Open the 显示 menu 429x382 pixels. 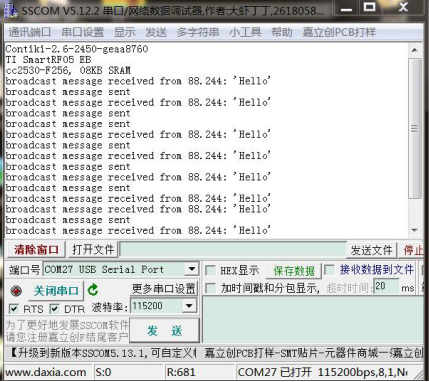[125, 32]
